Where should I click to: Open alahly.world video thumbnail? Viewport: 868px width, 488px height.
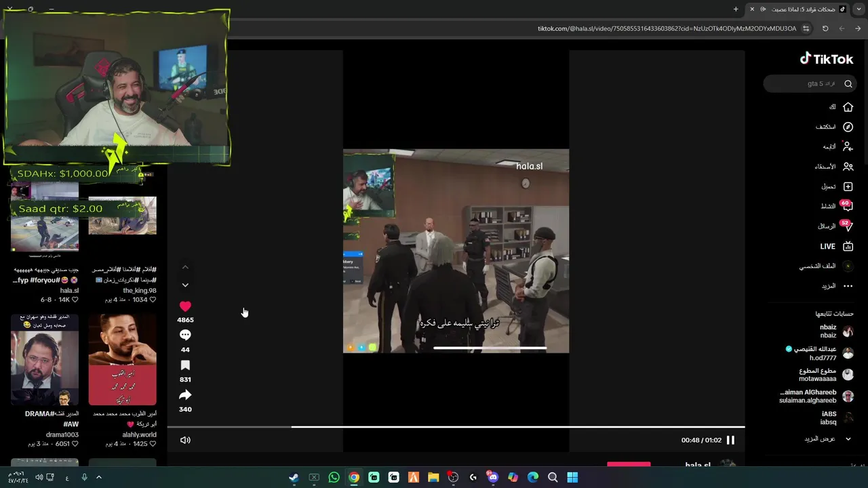click(122, 359)
